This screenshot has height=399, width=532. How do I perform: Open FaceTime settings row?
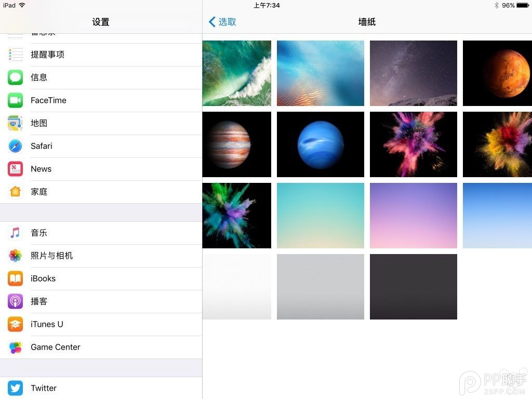click(x=101, y=100)
